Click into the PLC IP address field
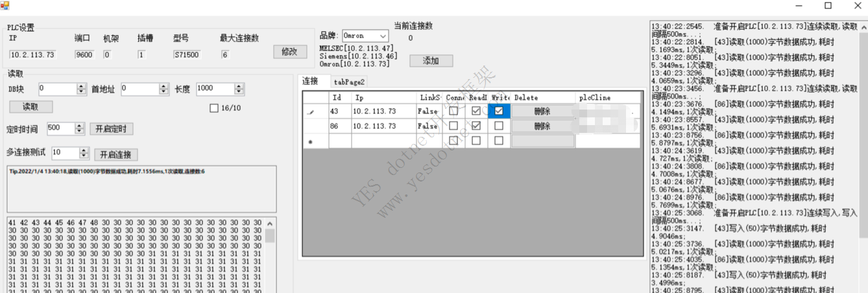 (x=32, y=55)
